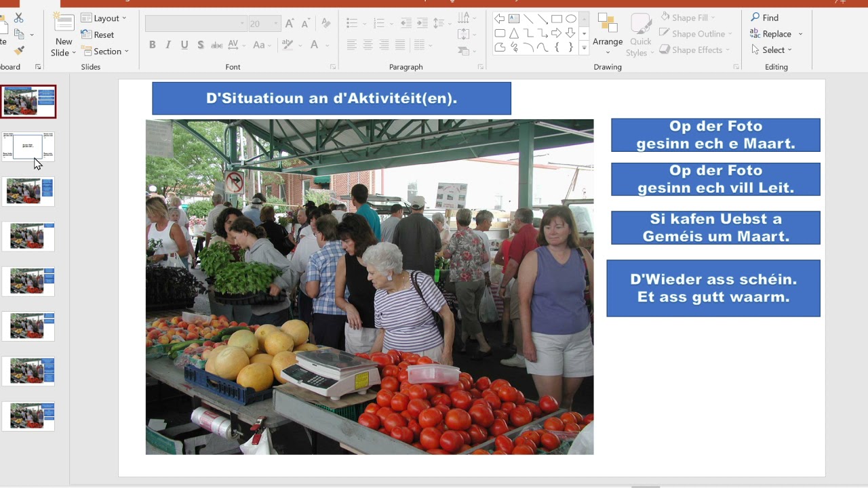This screenshot has width=868, height=488.
Task: Toggle text Shadow
Action: point(201,45)
